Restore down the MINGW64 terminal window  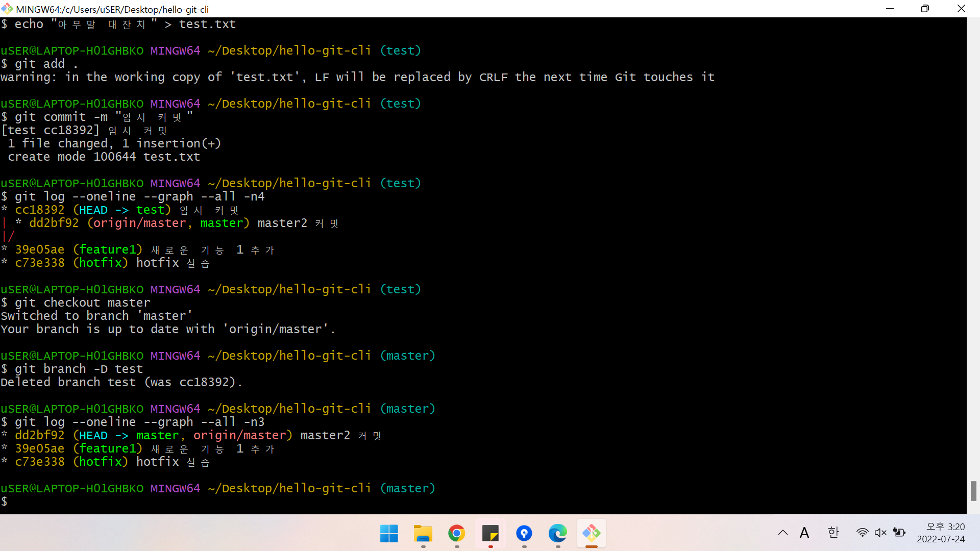(925, 9)
